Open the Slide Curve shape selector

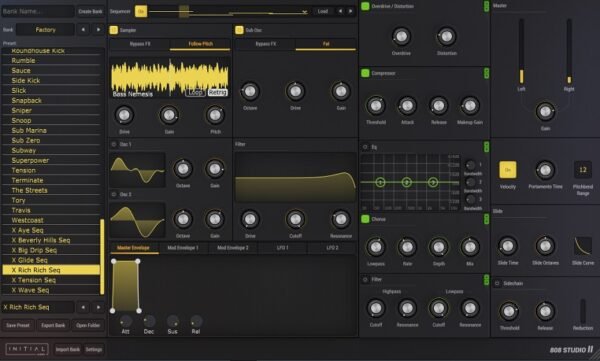(583, 246)
